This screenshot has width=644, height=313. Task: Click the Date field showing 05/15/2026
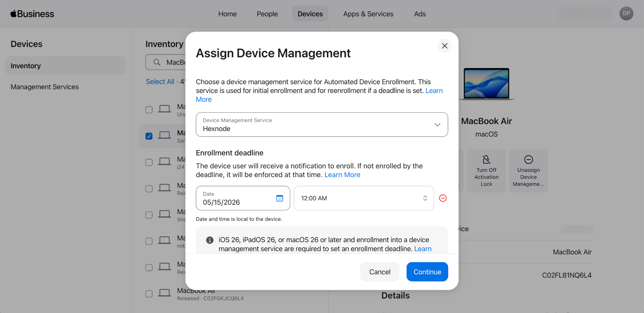(x=243, y=198)
